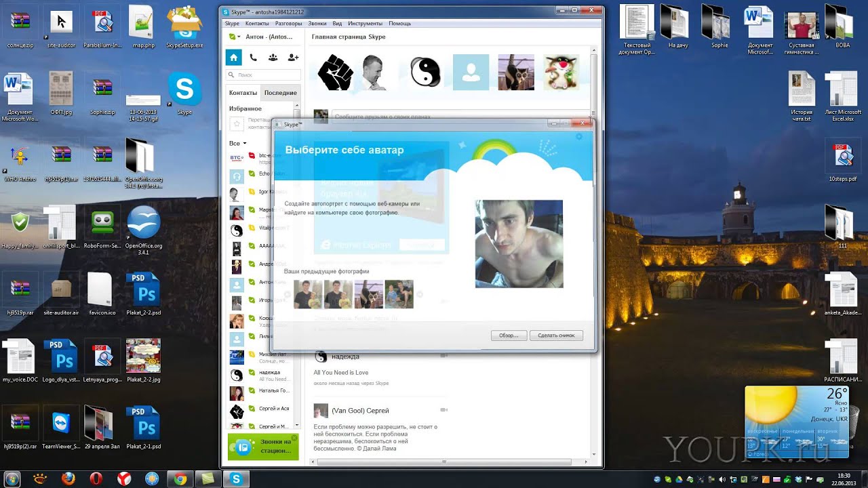Click the Избранное star placeholder
This screenshot has height=488, width=868.
(x=237, y=124)
